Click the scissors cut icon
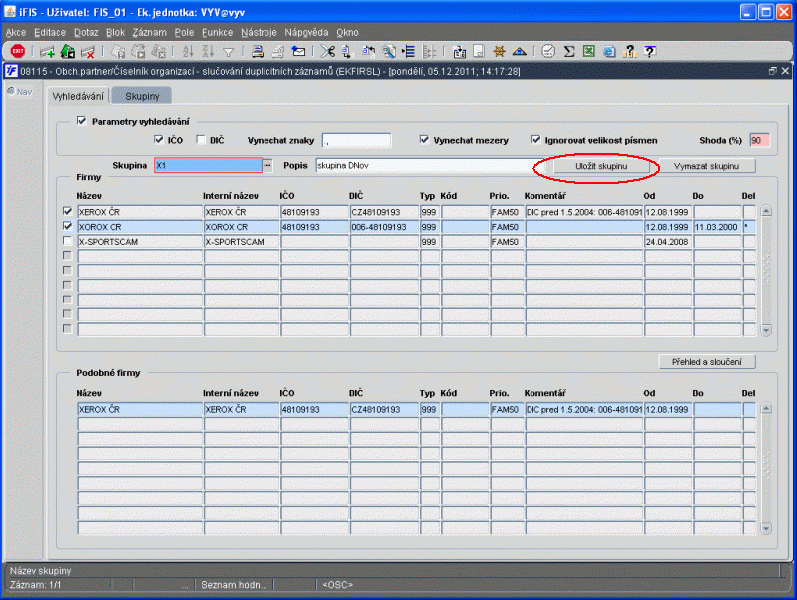 coord(328,51)
